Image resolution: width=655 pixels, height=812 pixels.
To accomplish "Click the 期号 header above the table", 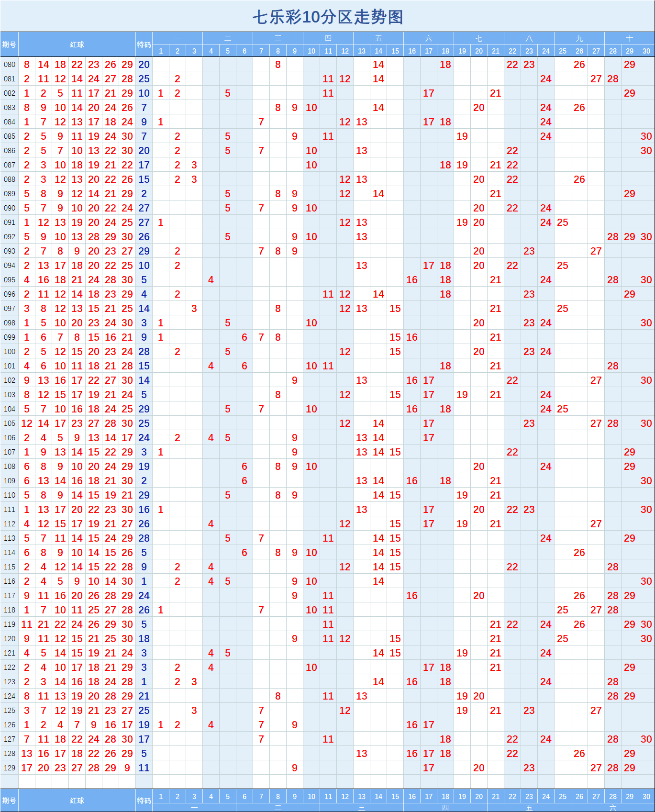I will pos(9,44).
